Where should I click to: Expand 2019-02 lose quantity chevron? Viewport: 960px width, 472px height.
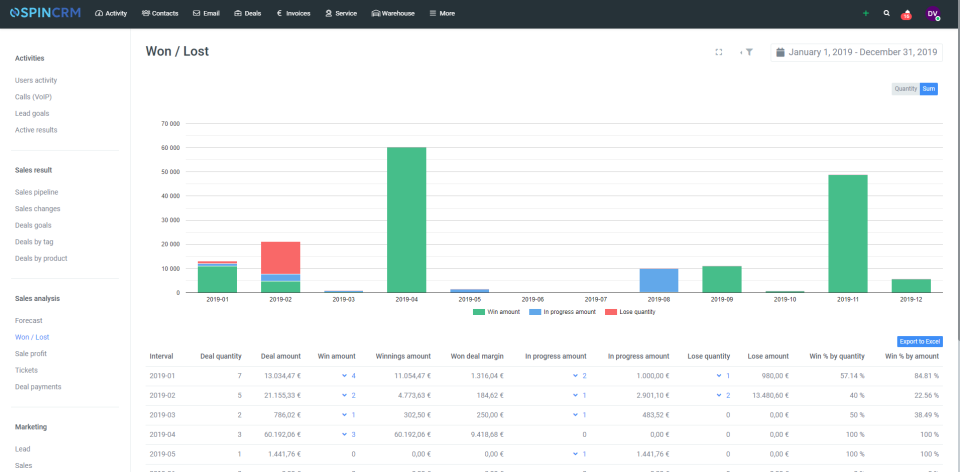click(x=719, y=395)
